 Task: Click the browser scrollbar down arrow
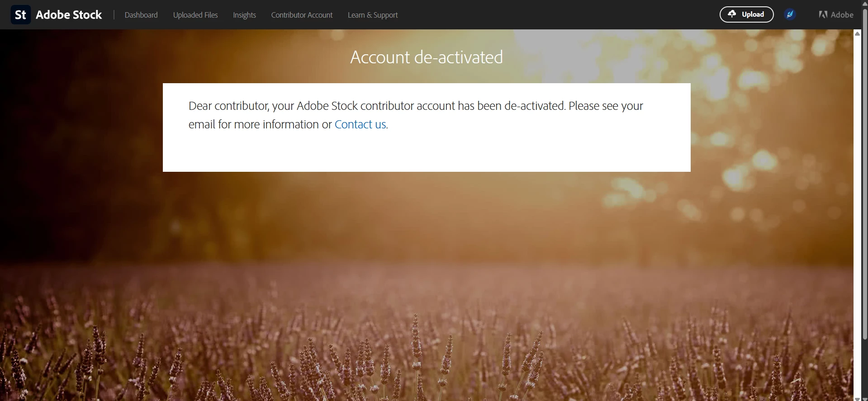coord(865,398)
